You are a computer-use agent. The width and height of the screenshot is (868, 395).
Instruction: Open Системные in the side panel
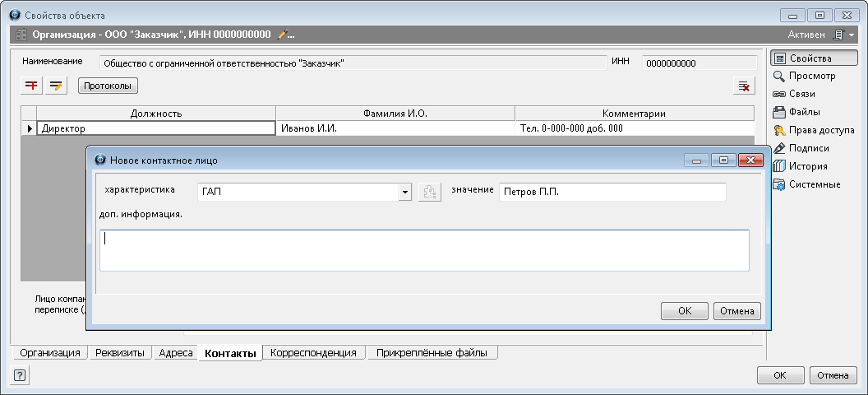(x=814, y=184)
